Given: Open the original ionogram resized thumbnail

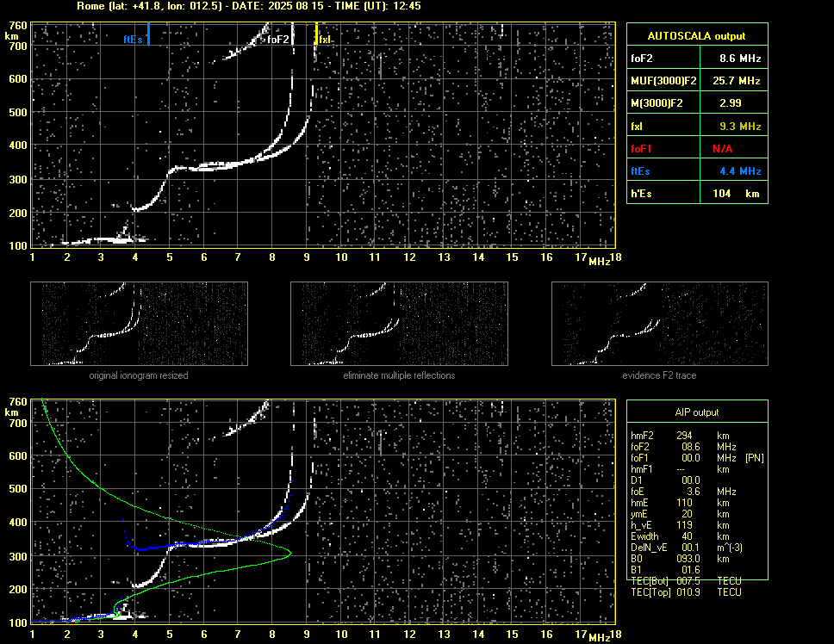Looking at the screenshot, I should point(139,324).
